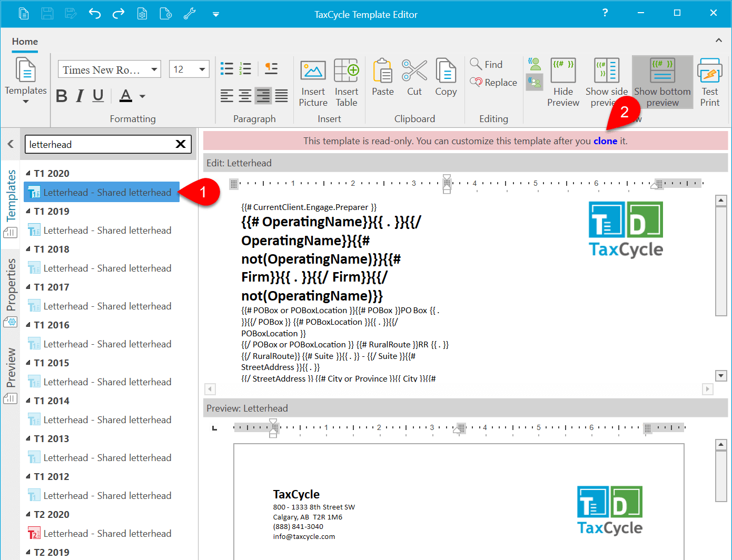
Task: Click Insert Picture
Action: pos(313,83)
